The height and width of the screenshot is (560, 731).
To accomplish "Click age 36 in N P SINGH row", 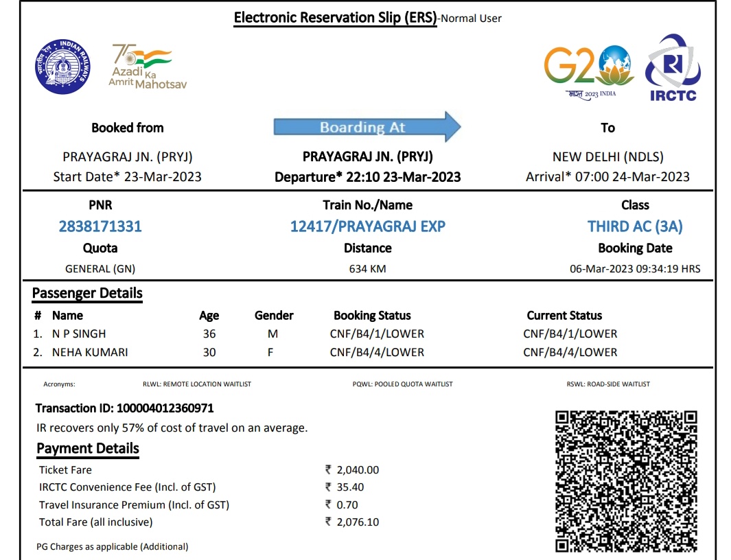I will 209,334.
